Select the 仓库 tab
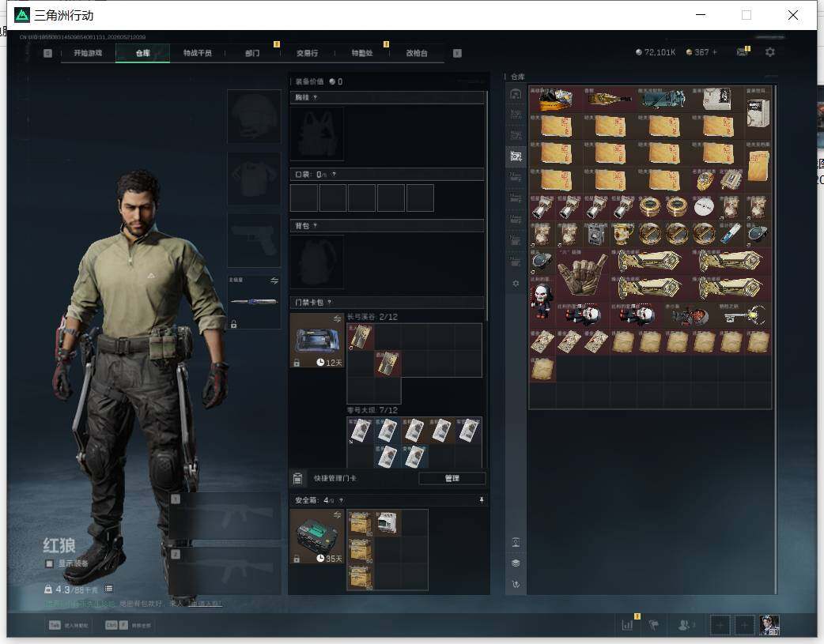This screenshot has width=824, height=644. (x=142, y=53)
